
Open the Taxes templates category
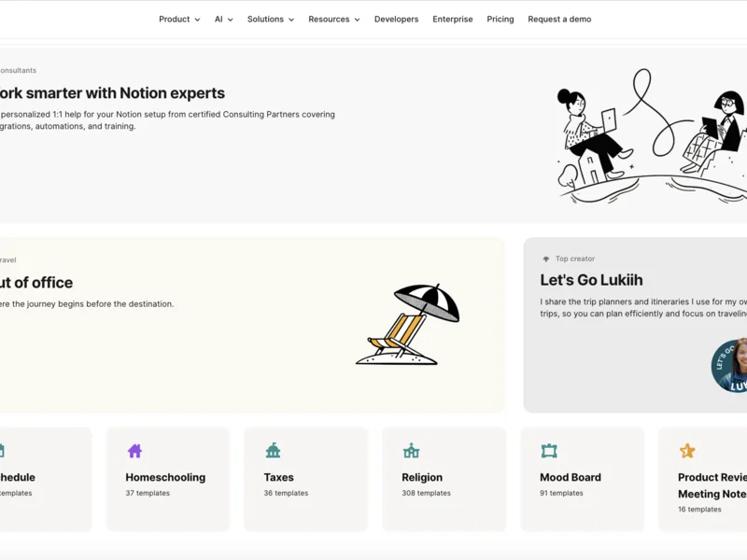tap(306, 479)
